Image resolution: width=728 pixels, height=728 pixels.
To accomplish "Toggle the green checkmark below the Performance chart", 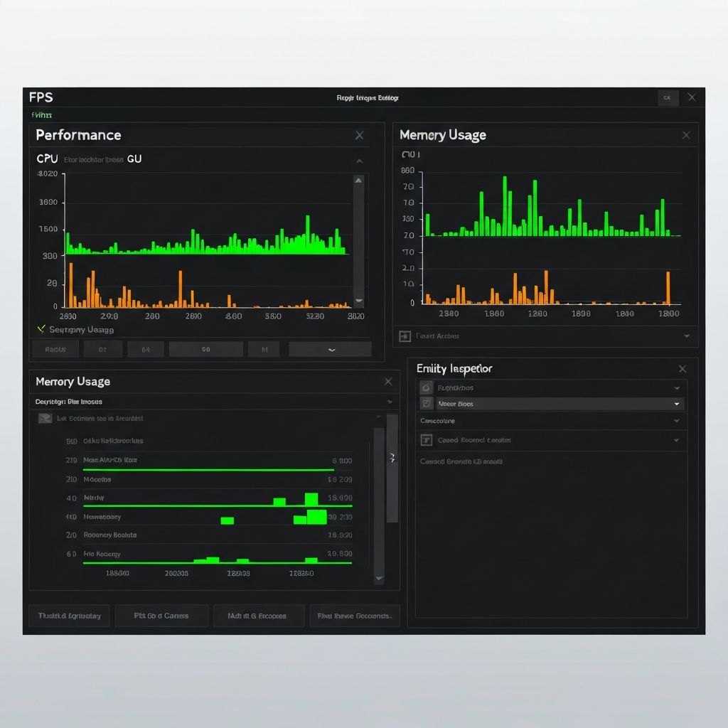I will [41, 329].
